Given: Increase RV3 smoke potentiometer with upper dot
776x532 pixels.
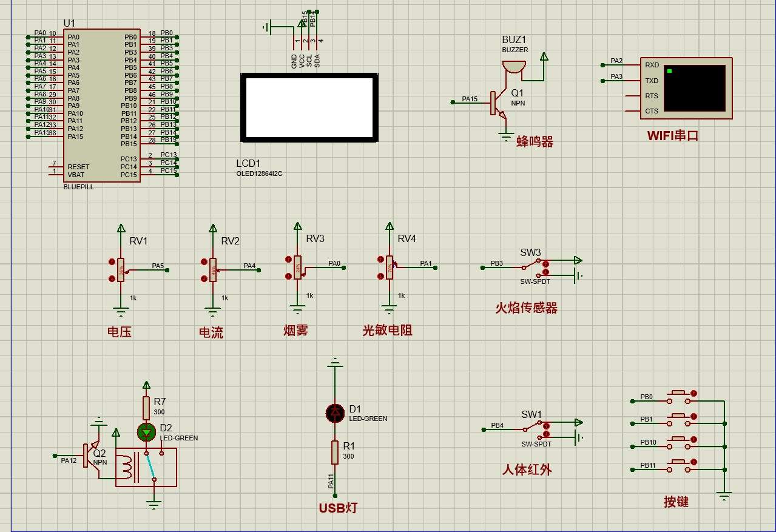Looking at the screenshot, I should pos(288,259).
